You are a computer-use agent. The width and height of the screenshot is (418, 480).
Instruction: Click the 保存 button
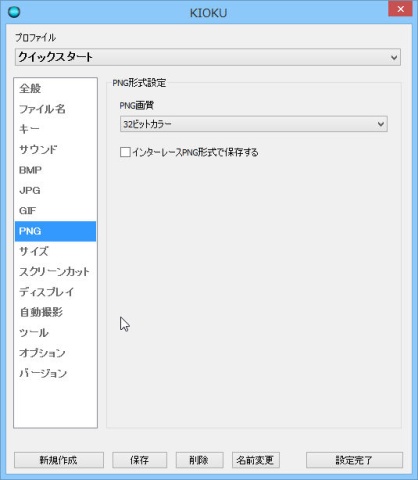pyautogui.click(x=139, y=460)
